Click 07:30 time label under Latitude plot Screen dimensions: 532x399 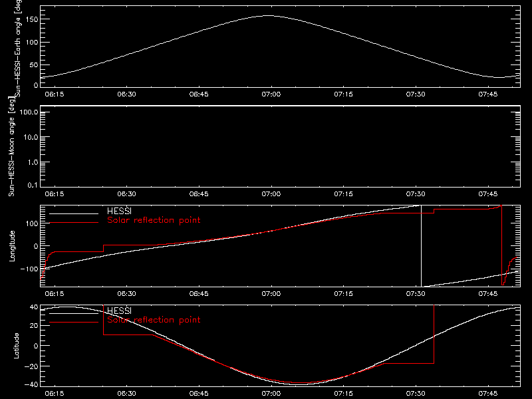click(x=416, y=393)
